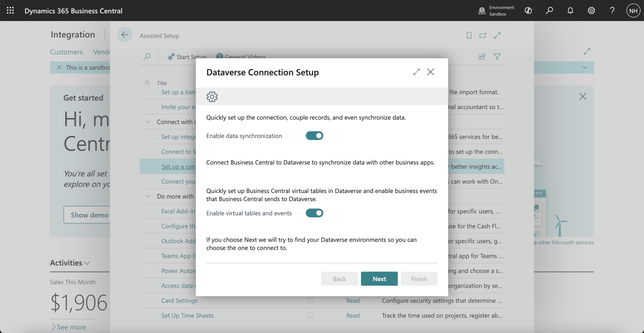Open the $1,906 Sales This Month figure

(79, 302)
